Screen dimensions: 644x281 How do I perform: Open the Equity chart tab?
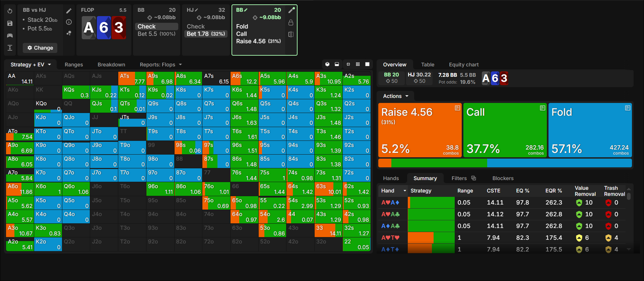(464, 64)
